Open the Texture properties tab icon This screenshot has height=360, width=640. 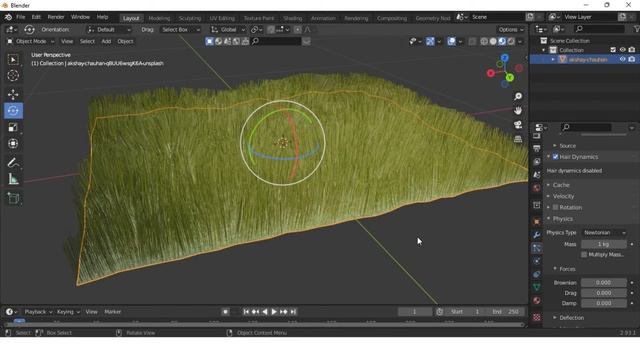tap(537, 317)
